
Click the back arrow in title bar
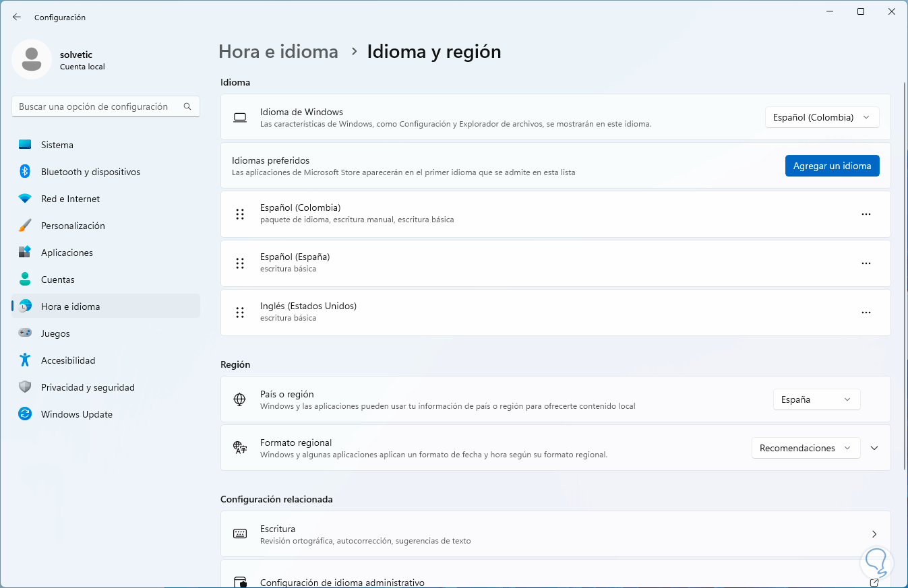click(17, 17)
